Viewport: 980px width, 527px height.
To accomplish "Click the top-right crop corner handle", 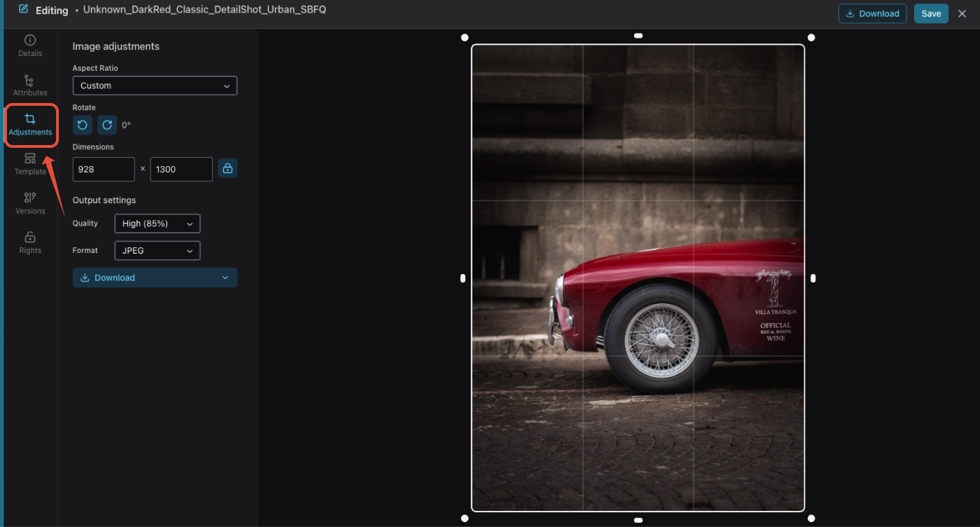I will click(811, 38).
